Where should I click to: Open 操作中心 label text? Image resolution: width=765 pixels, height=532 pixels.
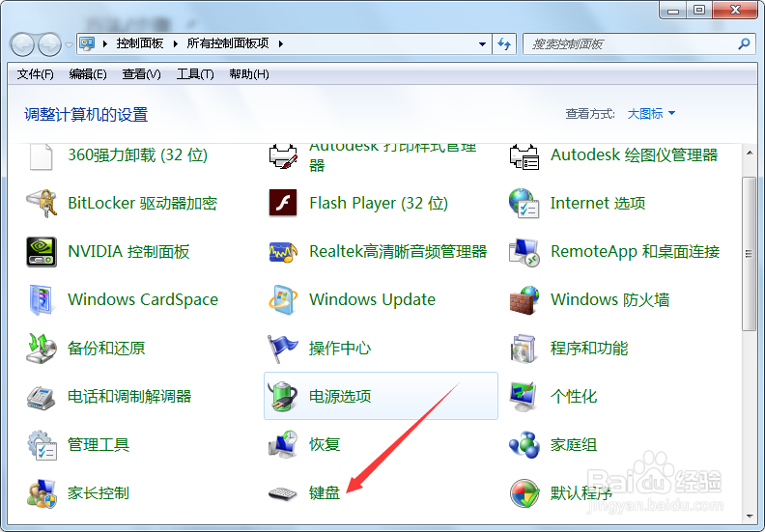coord(340,348)
